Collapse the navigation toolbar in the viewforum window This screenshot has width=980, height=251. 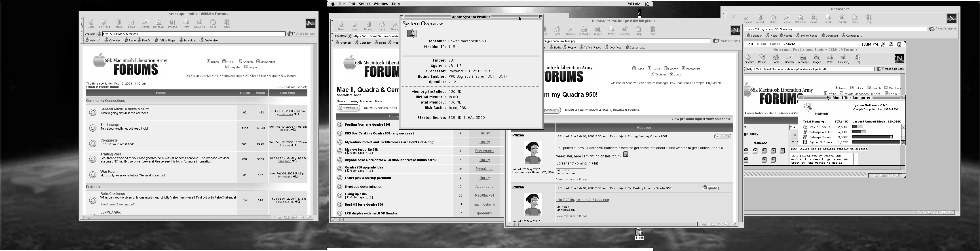point(332,26)
